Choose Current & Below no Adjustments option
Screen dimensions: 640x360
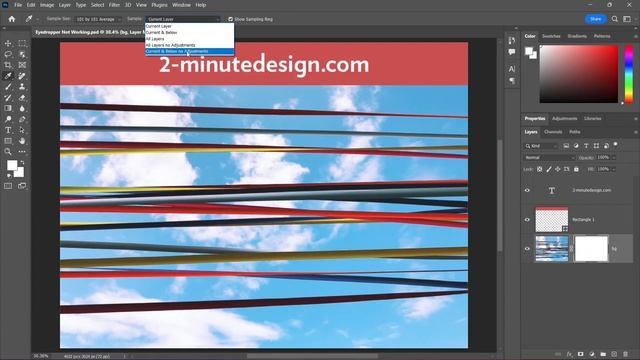(189, 51)
